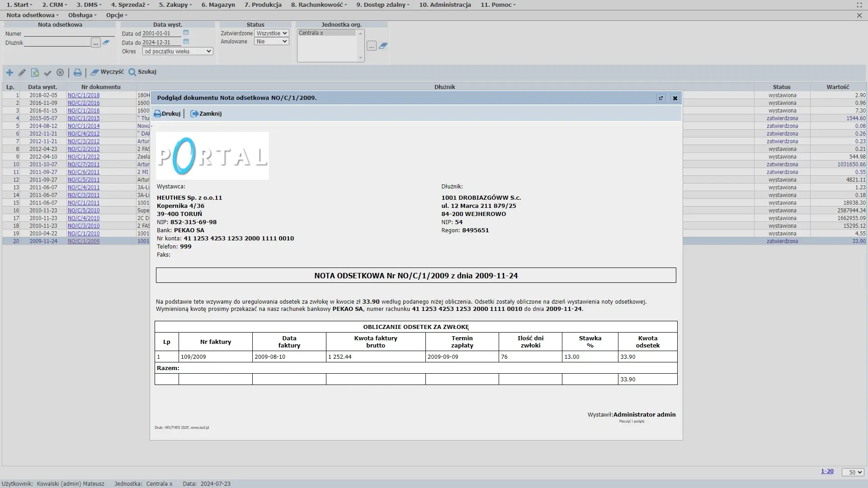
Task: Open the Zatwierdzone status dropdown
Action: pyautogui.click(x=271, y=33)
